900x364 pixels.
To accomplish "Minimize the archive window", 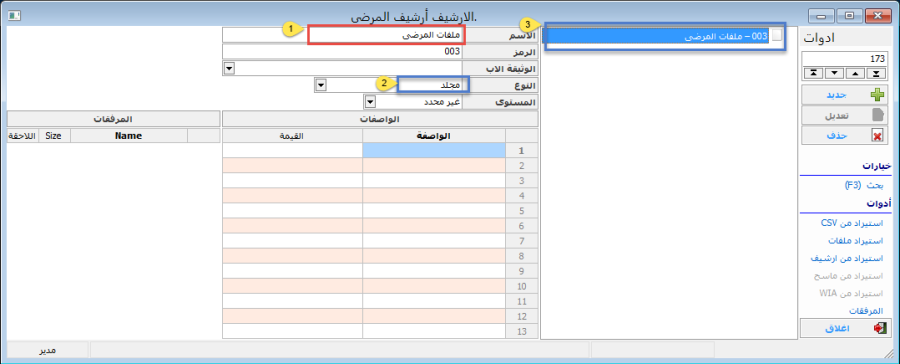I will pyautogui.click(x=821, y=16).
